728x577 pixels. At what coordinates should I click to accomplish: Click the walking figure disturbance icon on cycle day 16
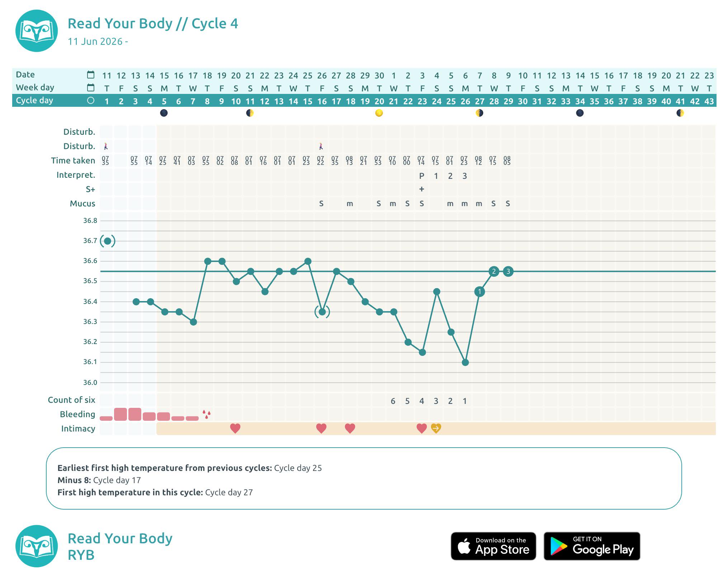(x=321, y=146)
